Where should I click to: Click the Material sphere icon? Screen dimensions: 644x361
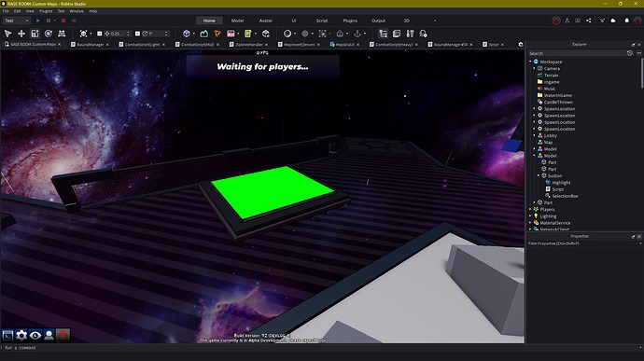click(287, 34)
